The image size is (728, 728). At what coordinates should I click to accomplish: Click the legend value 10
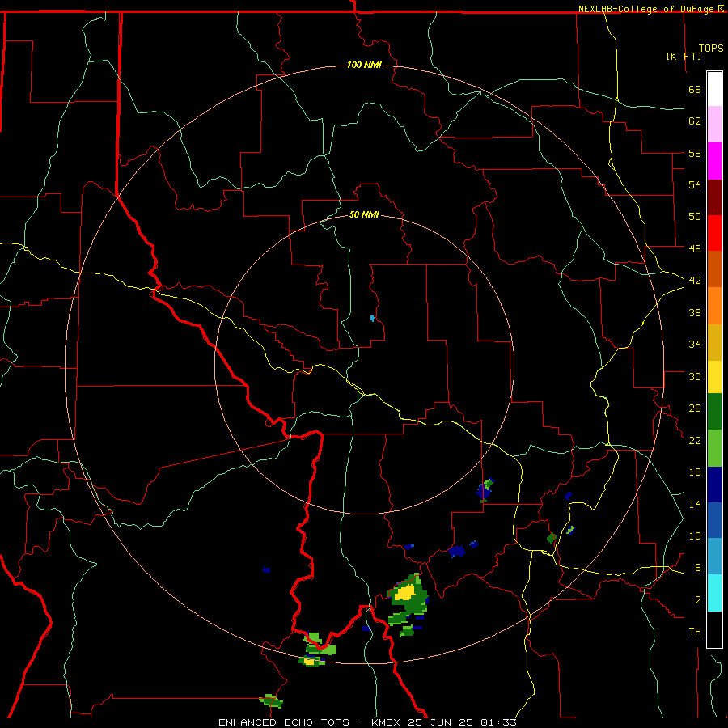tap(695, 535)
